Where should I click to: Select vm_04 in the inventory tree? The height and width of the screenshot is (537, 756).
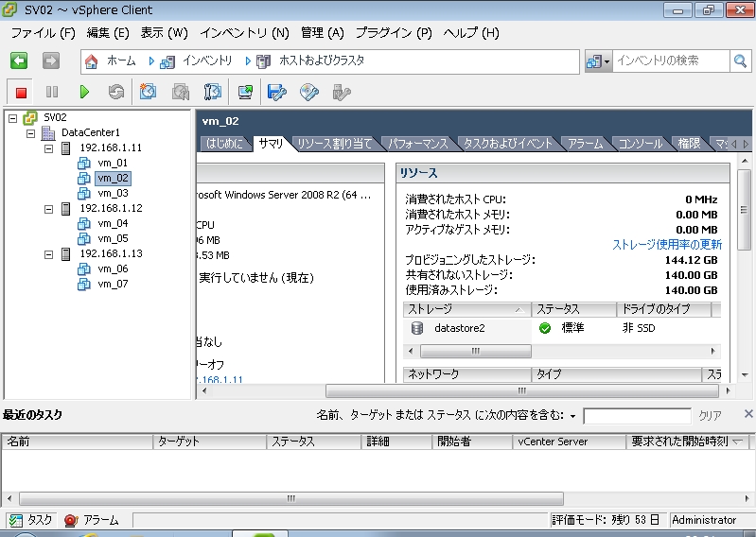[113, 223]
